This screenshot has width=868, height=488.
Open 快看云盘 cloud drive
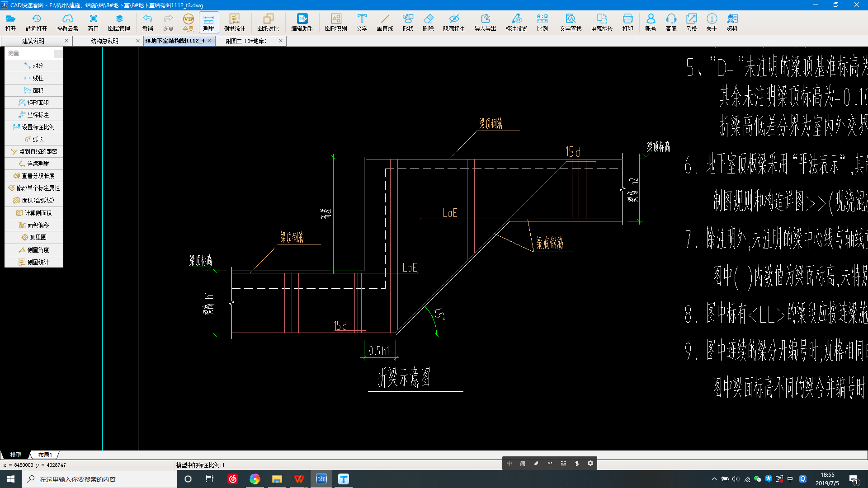point(67,23)
